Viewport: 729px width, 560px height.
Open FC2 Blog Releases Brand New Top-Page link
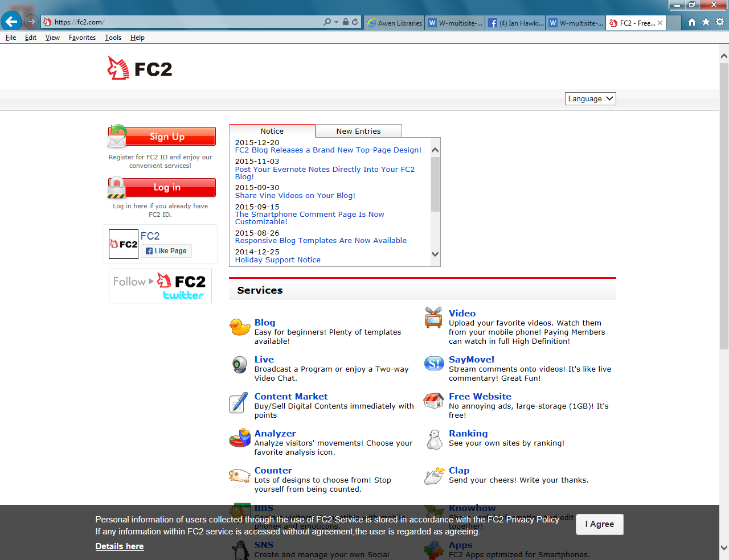coord(328,150)
